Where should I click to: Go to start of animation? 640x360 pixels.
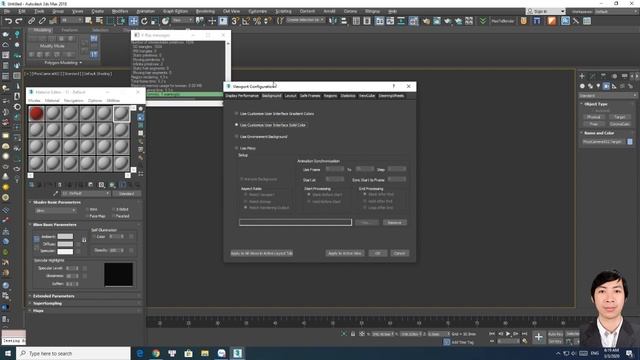pyautogui.click(x=492, y=334)
